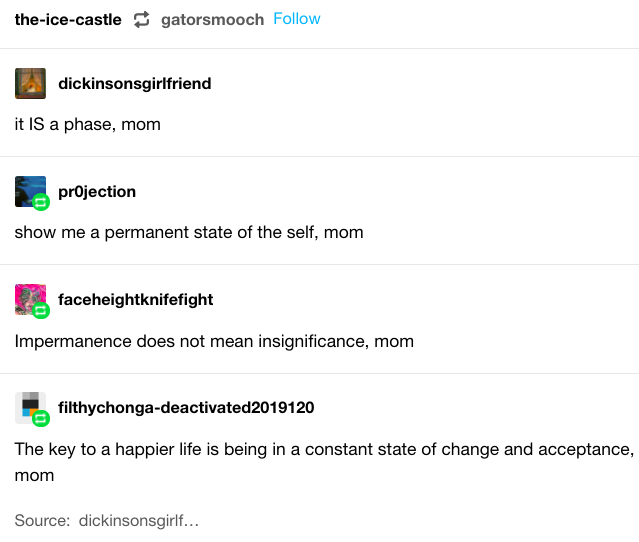Screen dimensions: 639x542
Task: Click faceheightknifefight's avatar image
Action: coord(29,298)
